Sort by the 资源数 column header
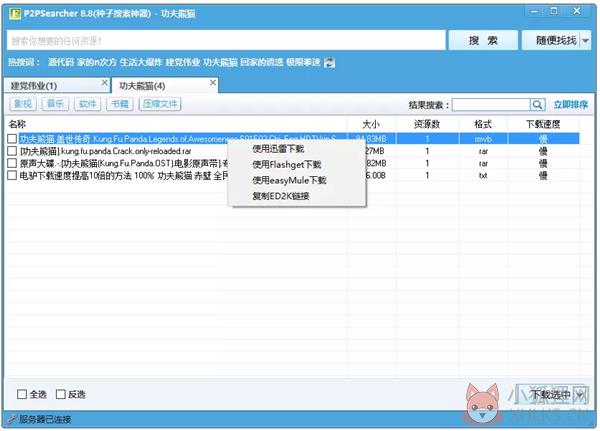 click(427, 124)
